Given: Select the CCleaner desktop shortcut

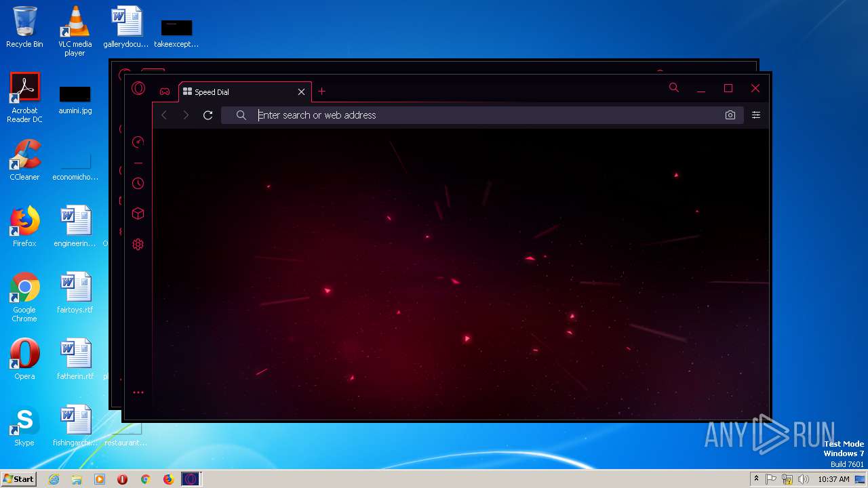Looking at the screenshot, I should pyautogui.click(x=24, y=160).
